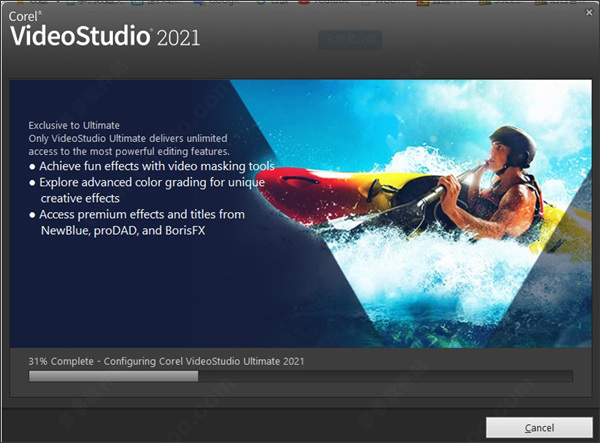Viewport: 600px width, 443px height.
Task: Click 'Exclusive to Ultimate' heading text
Action: coord(74,125)
